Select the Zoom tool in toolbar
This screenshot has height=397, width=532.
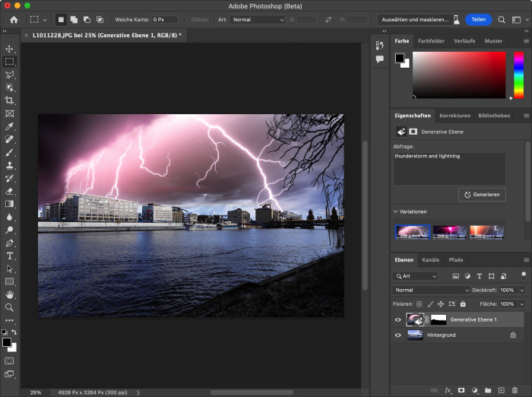click(x=9, y=307)
